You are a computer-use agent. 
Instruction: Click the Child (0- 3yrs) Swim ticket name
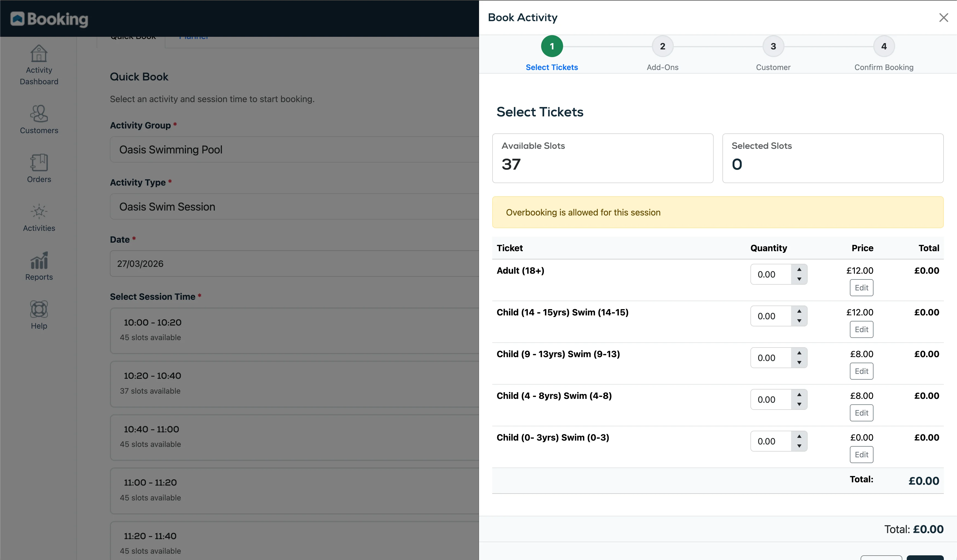(x=553, y=438)
